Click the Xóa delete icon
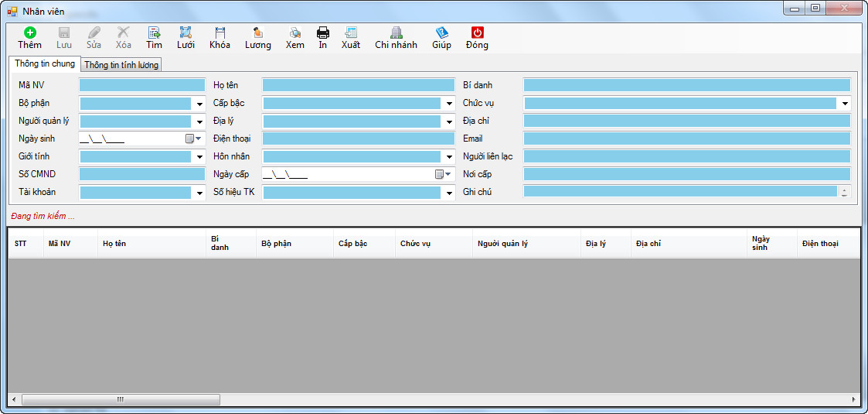 coord(124,33)
